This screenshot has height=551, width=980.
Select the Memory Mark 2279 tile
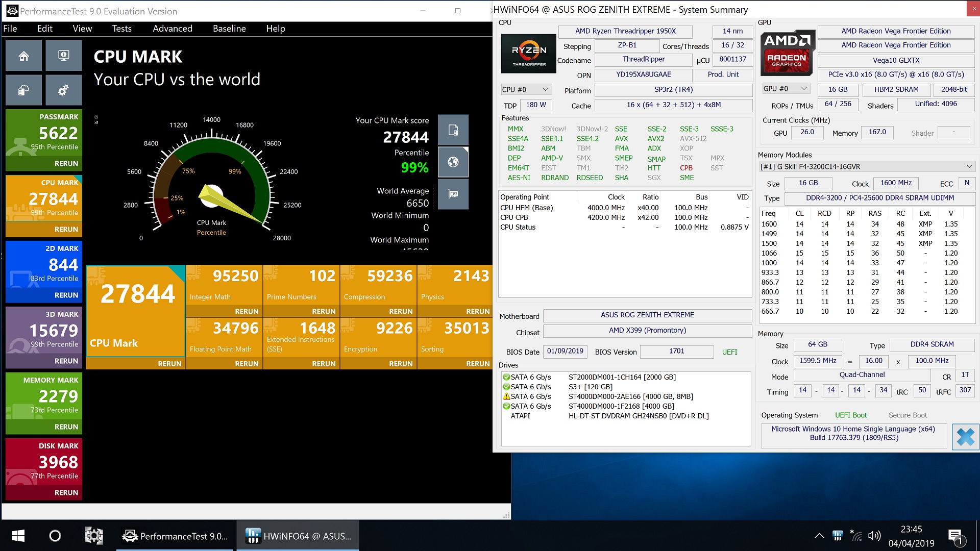click(44, 396)
